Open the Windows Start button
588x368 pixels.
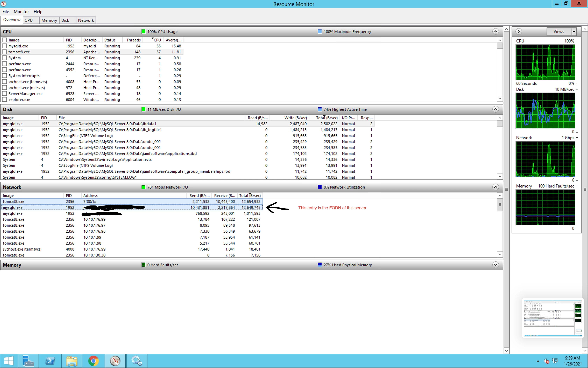(9, 361)
